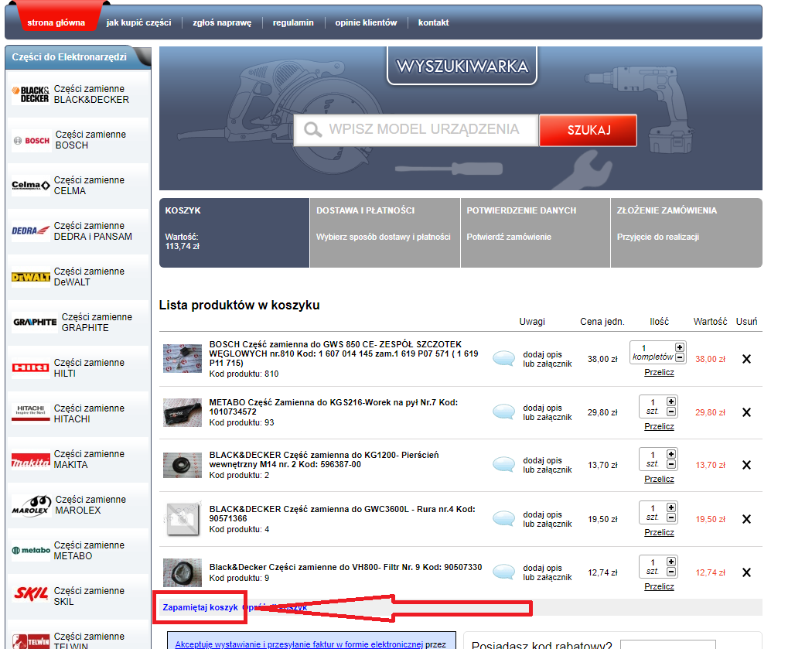Click comment bubble icon for GWC3600L Rura
Viewport: 812px width, 649px height.
click(x=504, y=518)
